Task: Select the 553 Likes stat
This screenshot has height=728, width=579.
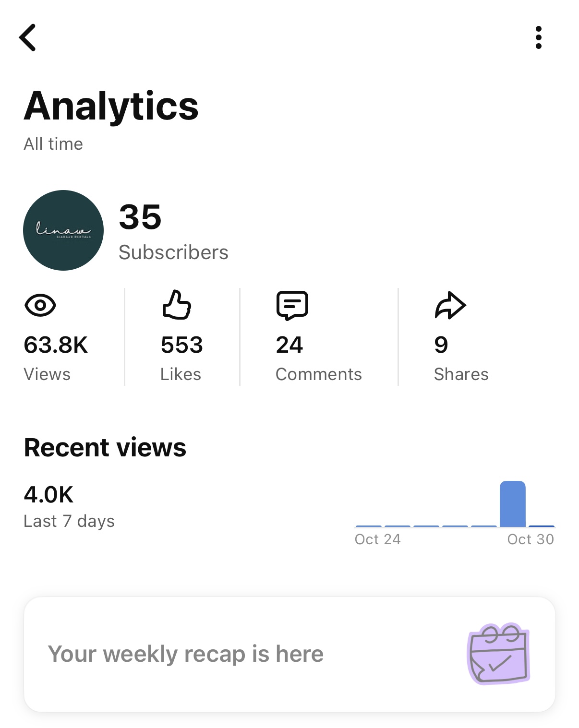Action: tap(182, 345)
